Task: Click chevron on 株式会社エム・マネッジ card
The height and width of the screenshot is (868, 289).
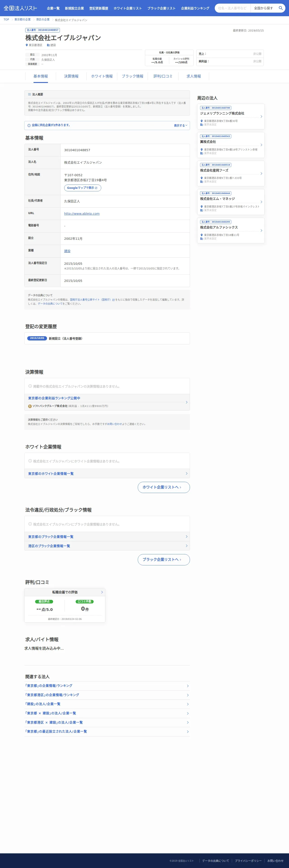Action: click(261, 202)
